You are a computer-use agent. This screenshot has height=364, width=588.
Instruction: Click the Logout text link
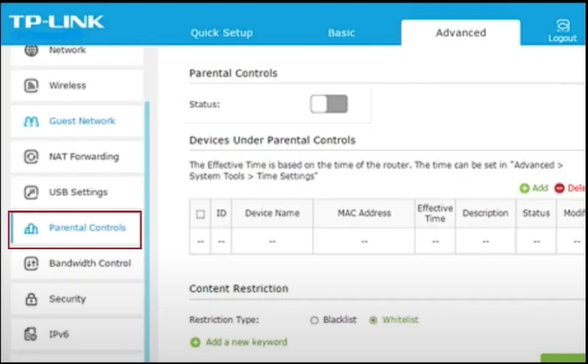coord(562,39)
